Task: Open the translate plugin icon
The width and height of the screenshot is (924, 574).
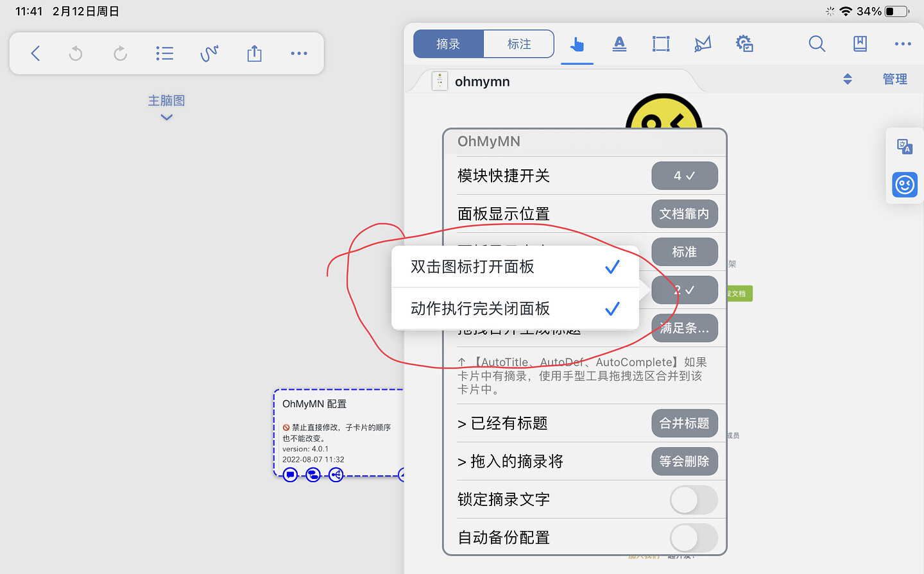Action: click(905, 147)
